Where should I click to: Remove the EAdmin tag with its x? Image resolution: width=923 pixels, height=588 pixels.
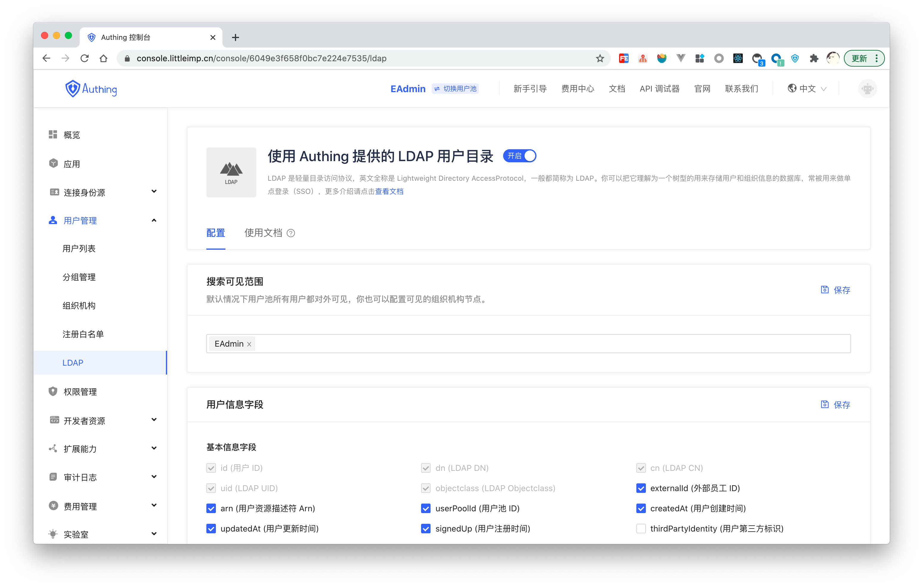[249, 344]
